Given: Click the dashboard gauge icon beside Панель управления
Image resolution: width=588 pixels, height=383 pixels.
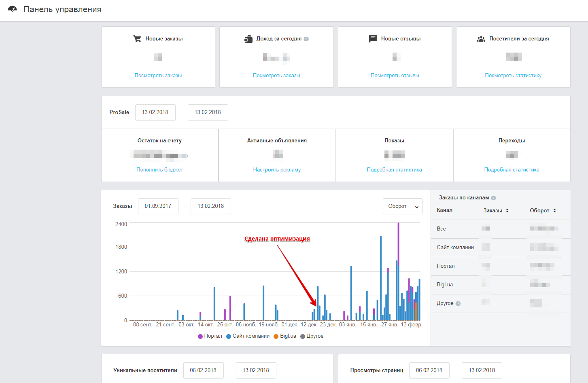Looking at the screenshot, I should 13,9.
